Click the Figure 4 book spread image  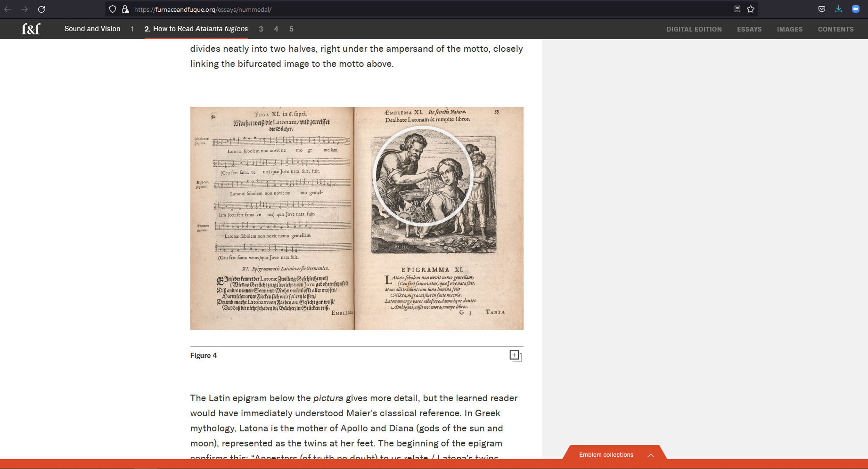357,218
